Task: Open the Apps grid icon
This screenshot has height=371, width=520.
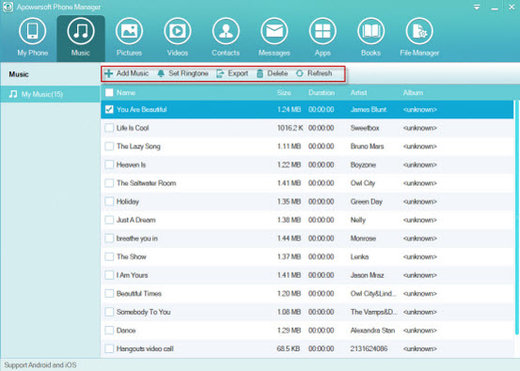Action: click(x=322, y=31)
